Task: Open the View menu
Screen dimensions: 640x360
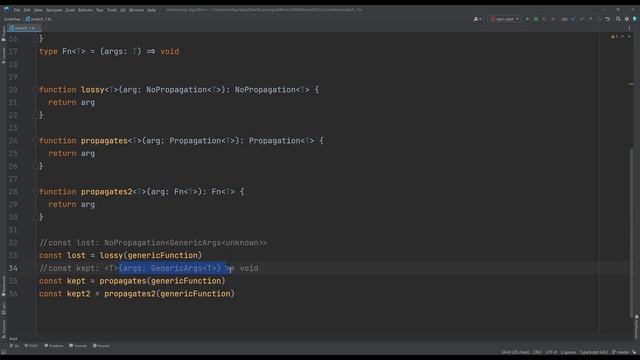Action: coord(38,10)
